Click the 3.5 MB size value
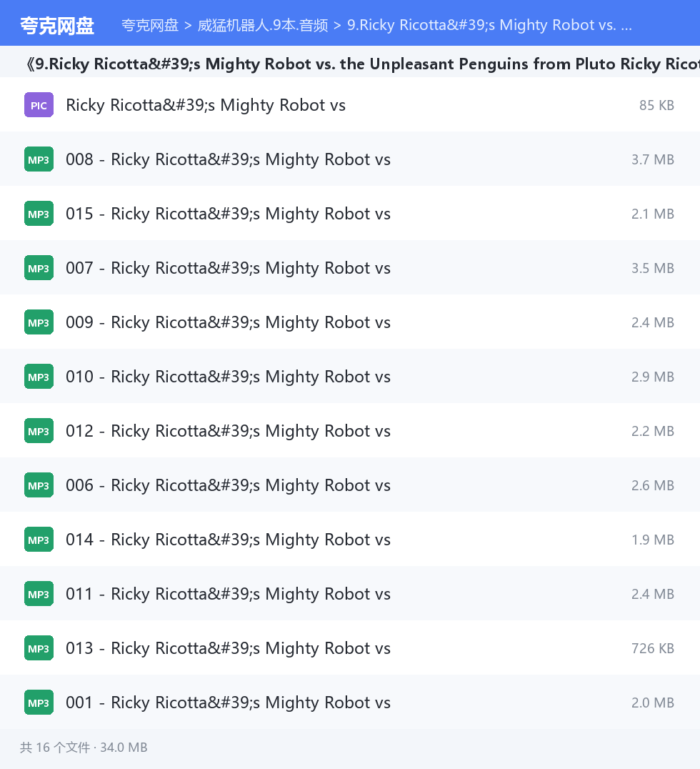 (x=652, y=268)
